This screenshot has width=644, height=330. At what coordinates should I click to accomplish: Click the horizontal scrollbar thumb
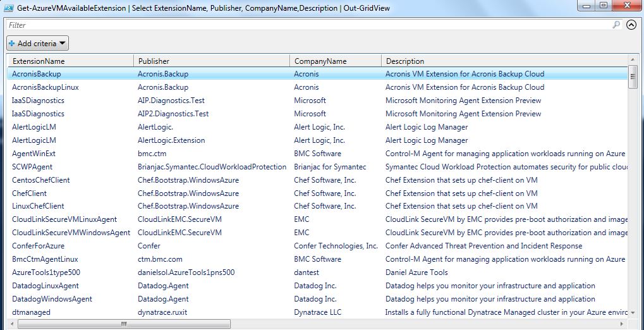pos(124,324)
